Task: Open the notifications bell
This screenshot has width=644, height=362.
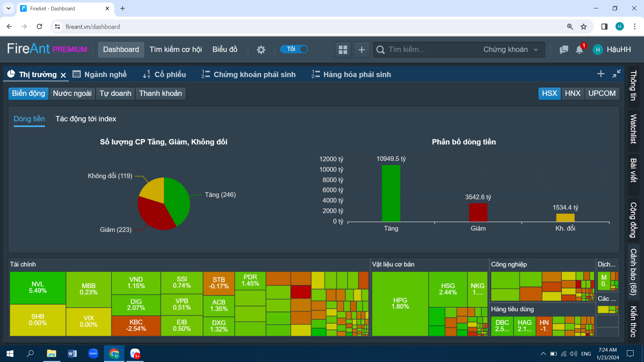Action: (579, 50)
